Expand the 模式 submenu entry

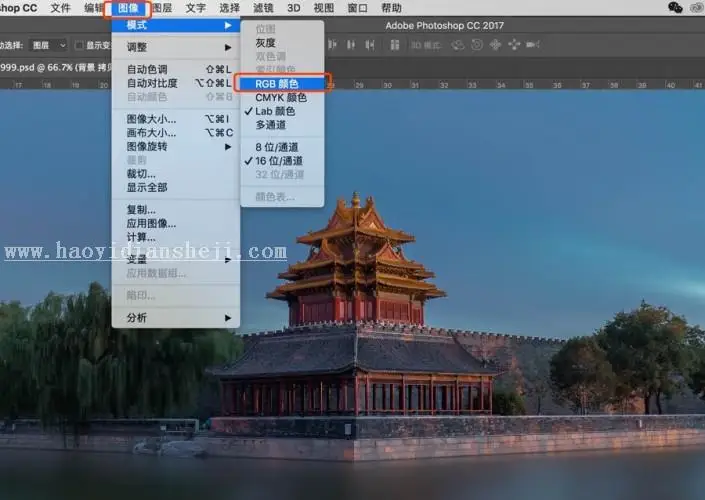click(176, 25)
